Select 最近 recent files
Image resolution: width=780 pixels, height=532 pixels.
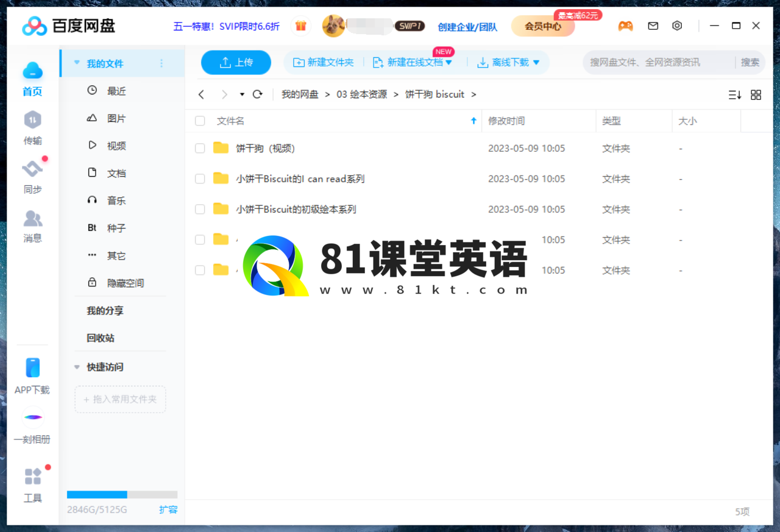point(116,91)
